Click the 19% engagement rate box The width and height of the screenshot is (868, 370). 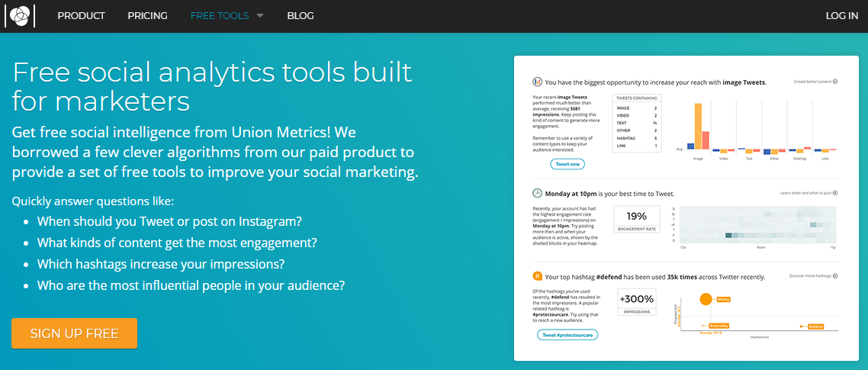pyautogui.click(x=637, y=220)
